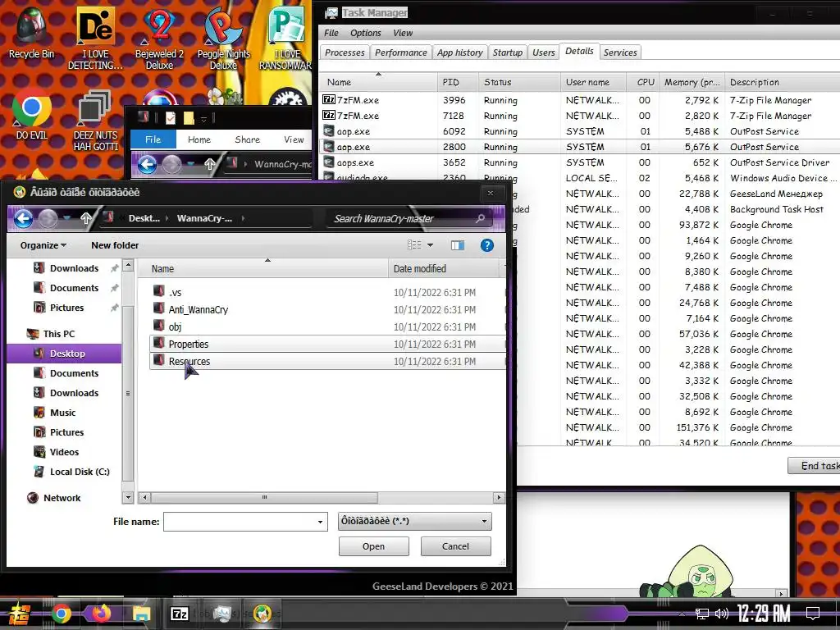Launch the I LOVE DETECTING desktop icon
Viewport: 840px width, 630px height.
[95, 38]
